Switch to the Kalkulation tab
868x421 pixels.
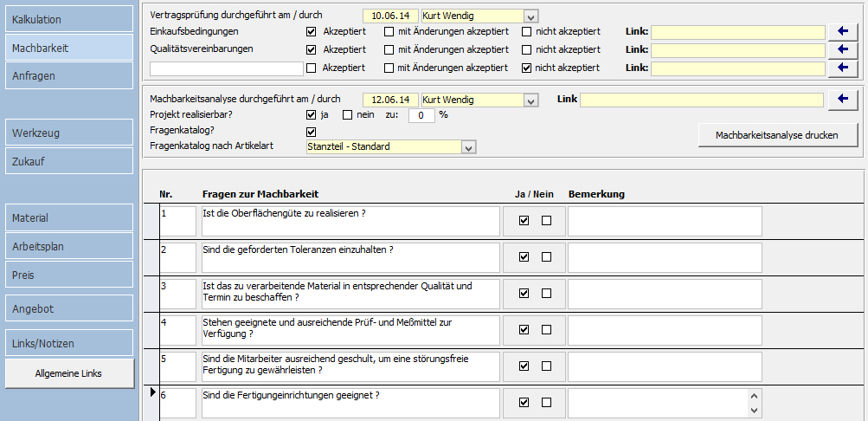click(68, 19)
